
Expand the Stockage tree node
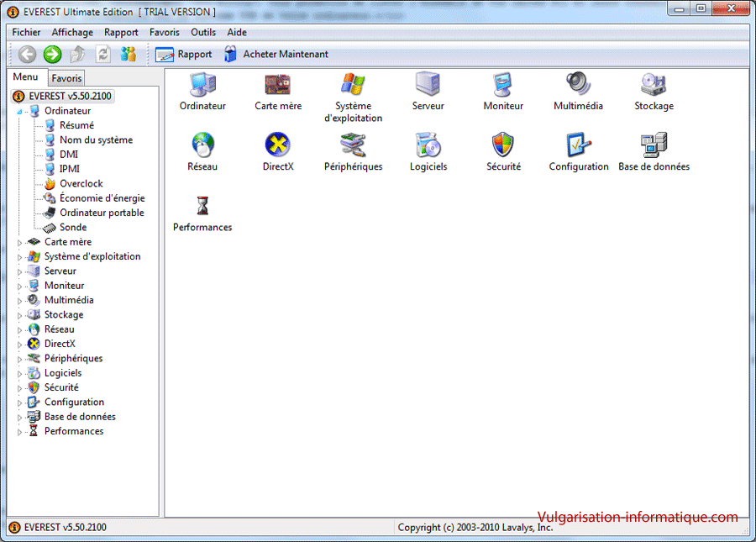point(19,315)
